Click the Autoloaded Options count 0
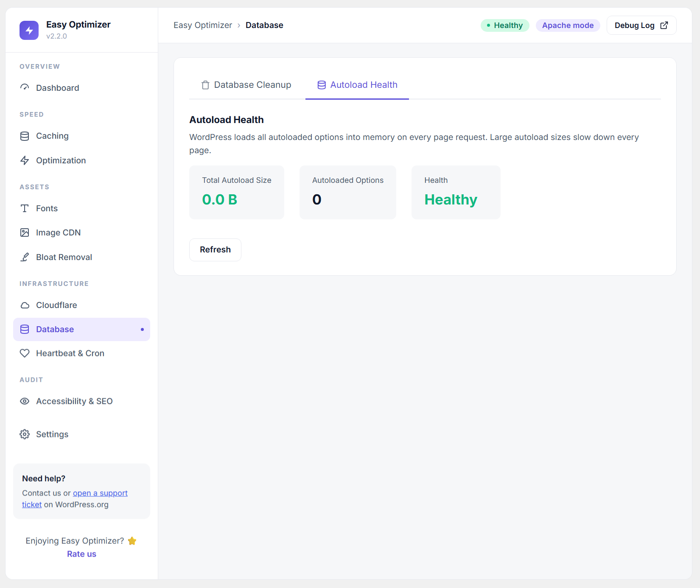700x588 pixels. click(x=317, y=199)
